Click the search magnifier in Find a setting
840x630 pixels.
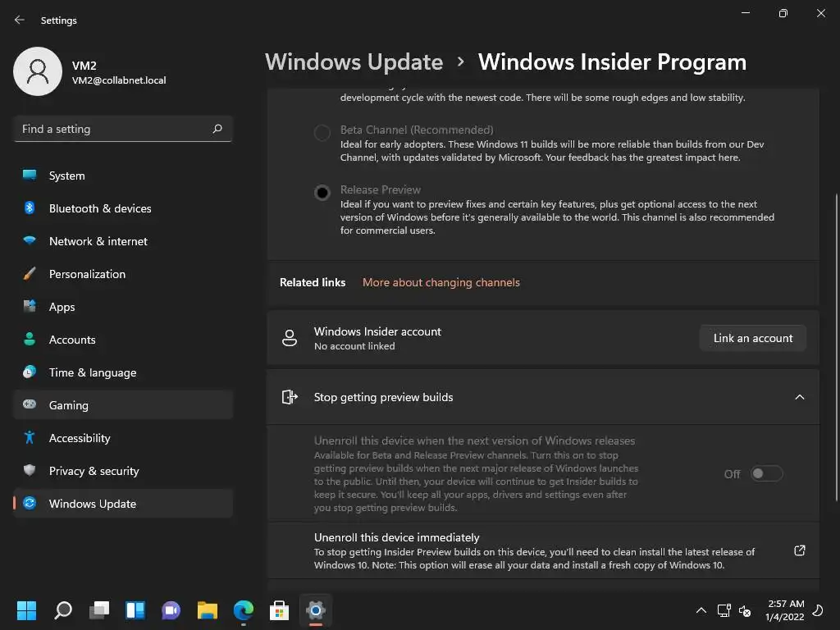point(217,129)
